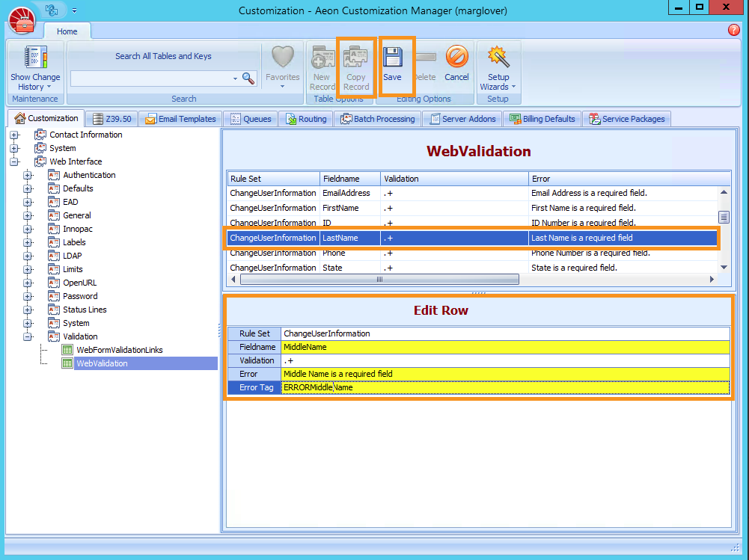Click the WebValidation table icon in the tree
The image size is (749, 560).
(x=68, y=363)
